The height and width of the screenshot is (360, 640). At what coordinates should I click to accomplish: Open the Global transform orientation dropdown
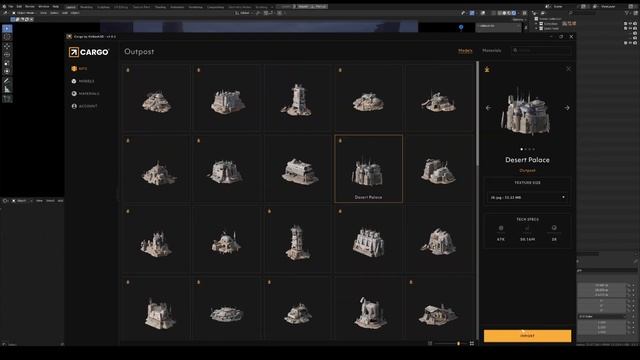coord(244,13)
